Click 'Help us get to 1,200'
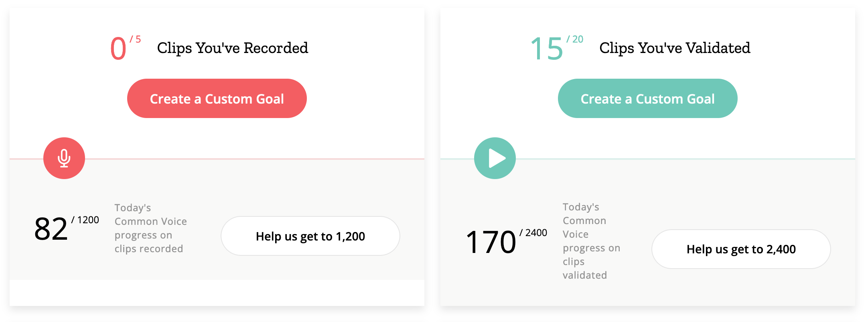The width and height of the screenshot is (868, 322). (310, 236)
